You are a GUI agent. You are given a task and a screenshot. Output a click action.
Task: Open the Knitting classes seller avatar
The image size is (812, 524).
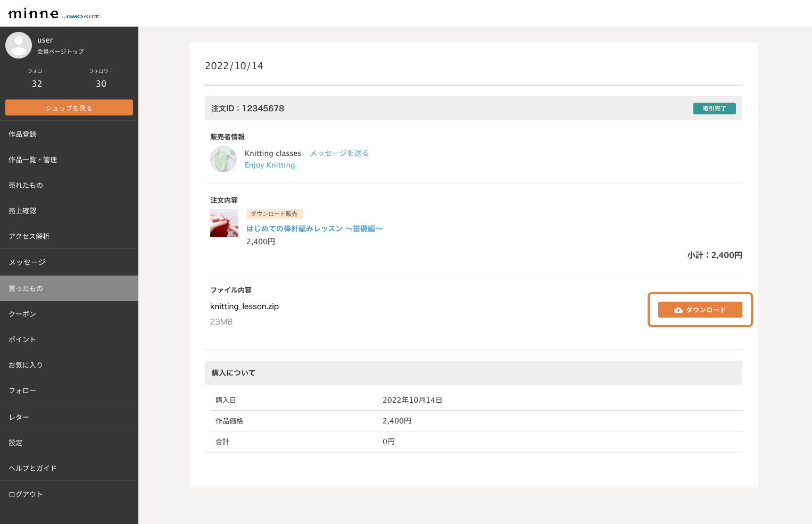[x=223, y=159]
